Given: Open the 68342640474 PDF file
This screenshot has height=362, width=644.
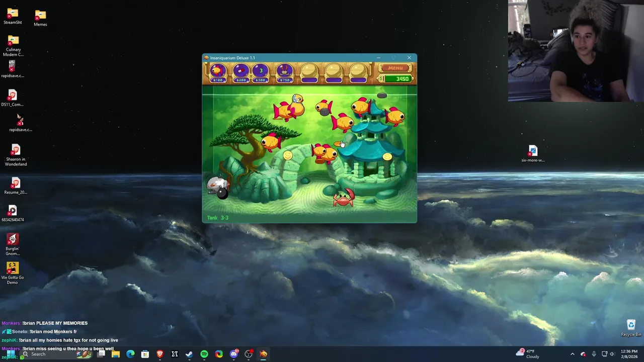Looking at the screenshot, I should tap(13, 213).
